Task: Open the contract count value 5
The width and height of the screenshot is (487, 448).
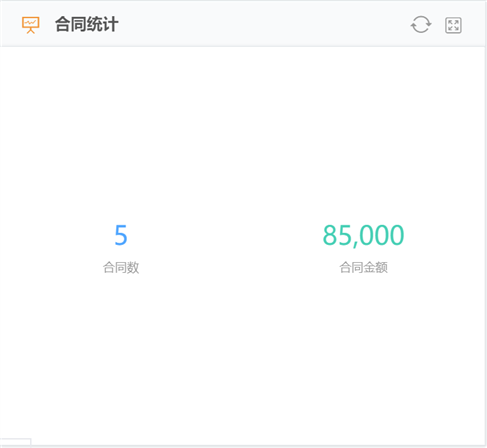Action: (x=121, y=235)
